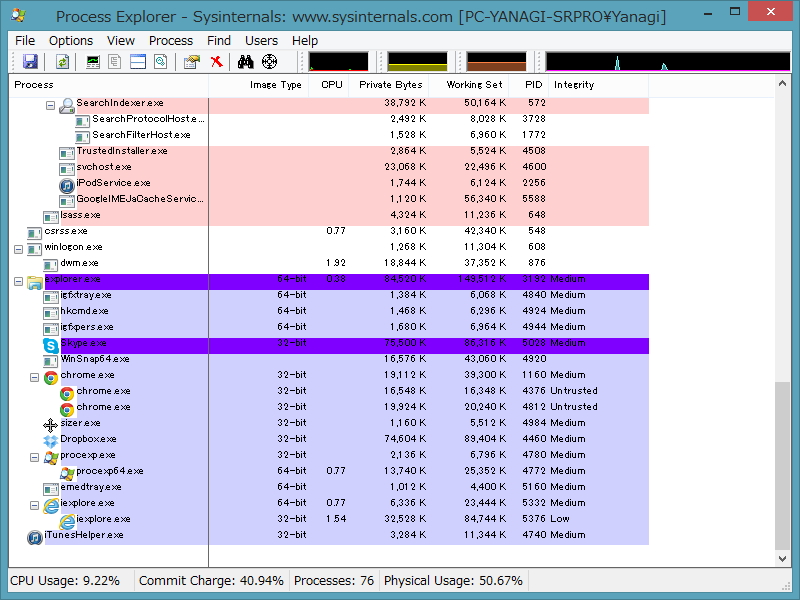Sort by the Private Bytes column
800x600 pixels.
pyautogui.click(x=390, y=85)
